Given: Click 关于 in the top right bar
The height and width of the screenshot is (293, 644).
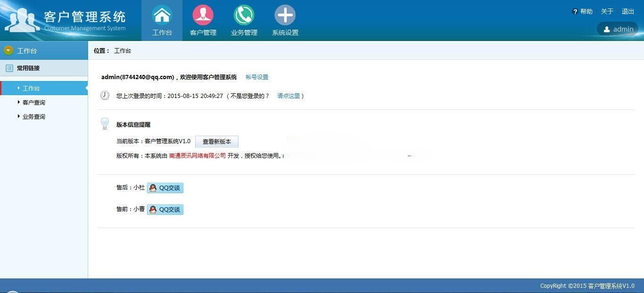Looking at the screenshot, I should [607, 11].
